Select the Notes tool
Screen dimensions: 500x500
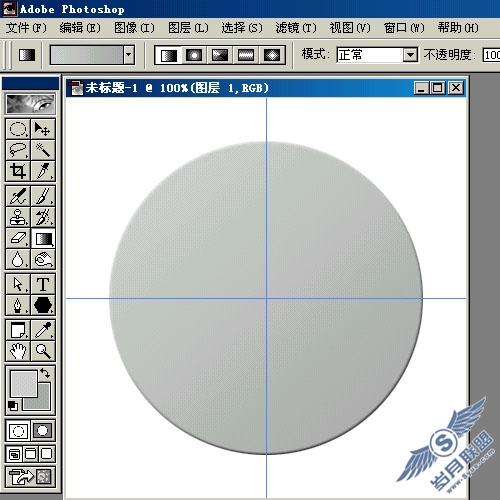(18, 330)
